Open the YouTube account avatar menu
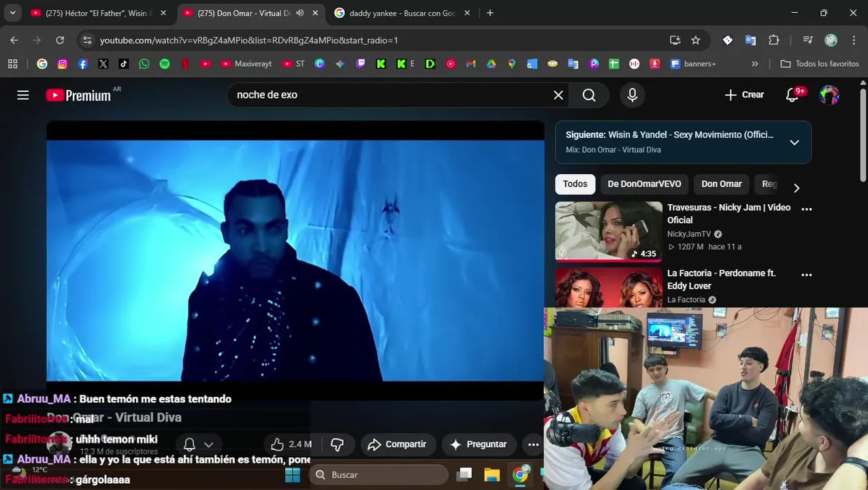 [829, 95]
